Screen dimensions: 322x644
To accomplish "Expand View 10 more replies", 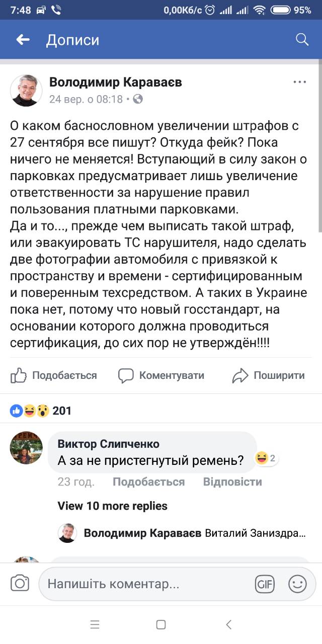I will pos(112,506).
